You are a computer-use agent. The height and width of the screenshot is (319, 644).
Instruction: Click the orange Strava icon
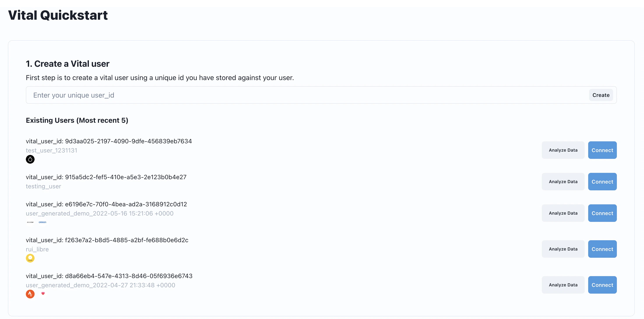pyautogui.click(x=30, y=294)
